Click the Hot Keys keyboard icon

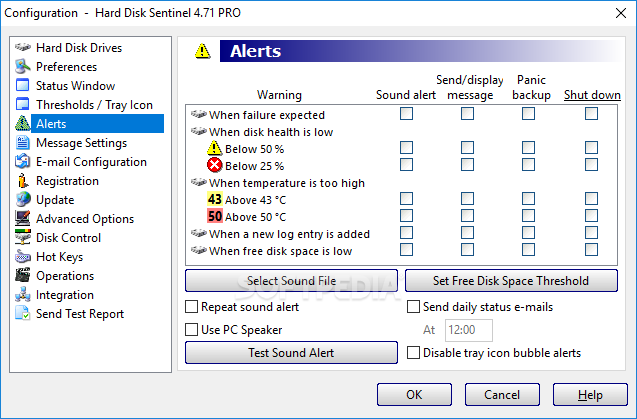[x=23, y=256]
